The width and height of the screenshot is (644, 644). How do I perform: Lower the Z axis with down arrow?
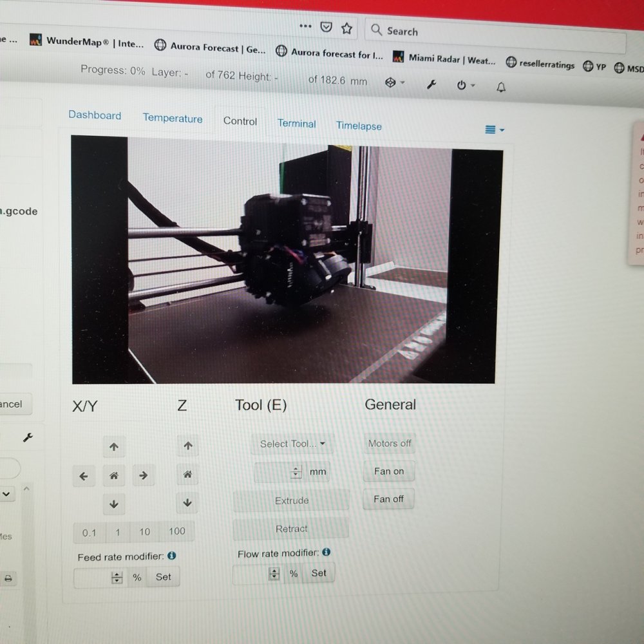[187, 503]
